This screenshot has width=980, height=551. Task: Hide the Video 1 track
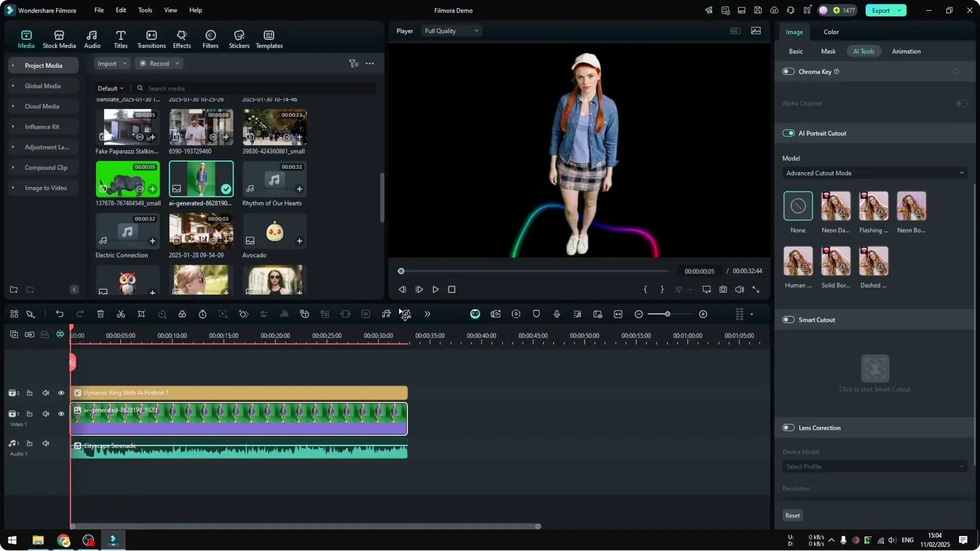[61, 414]
